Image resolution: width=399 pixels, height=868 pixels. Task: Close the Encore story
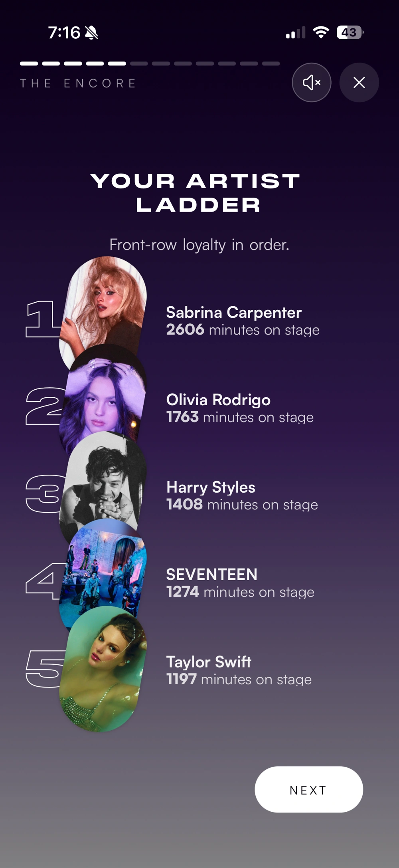point(359,83)
